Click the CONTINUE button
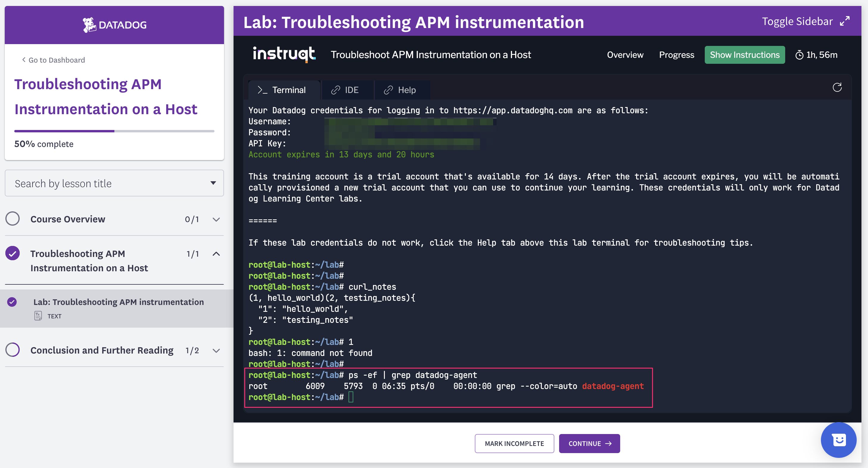Screen dimensions: 868x468 (x=589, y=444)
